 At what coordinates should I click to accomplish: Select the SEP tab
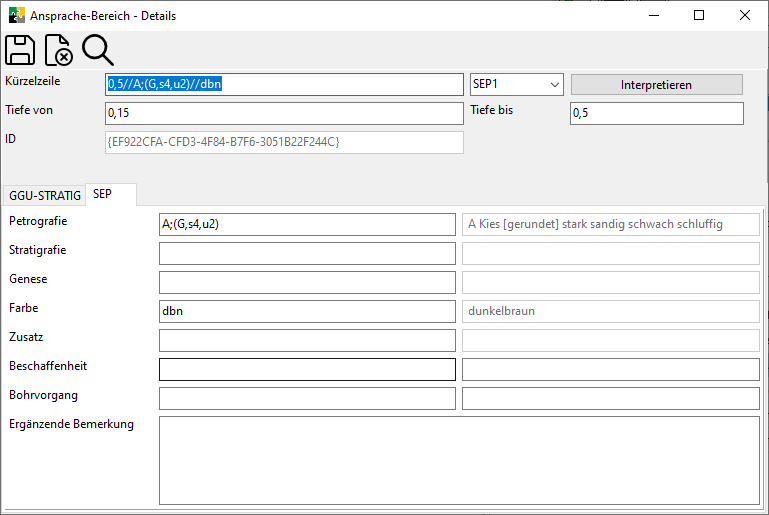pyautogui.click(x=103, y=194)
